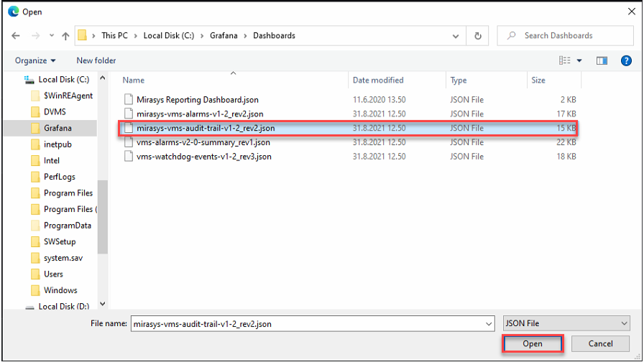Change the view layout icon
This screenshot has height=362, width=644.
pos(565,61)
